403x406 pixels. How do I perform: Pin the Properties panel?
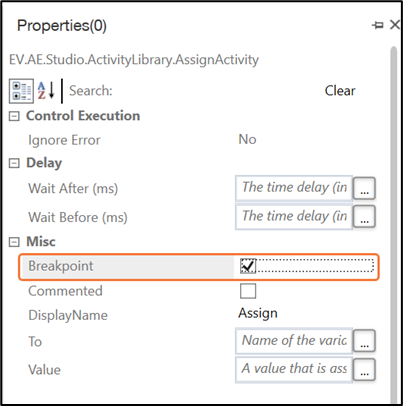tap(378, 25)
